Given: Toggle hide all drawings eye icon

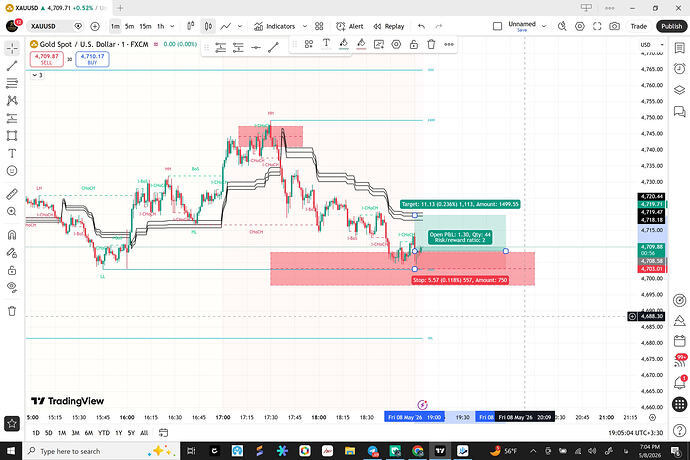Looking at the screenshot, I should tap(12, 288).
